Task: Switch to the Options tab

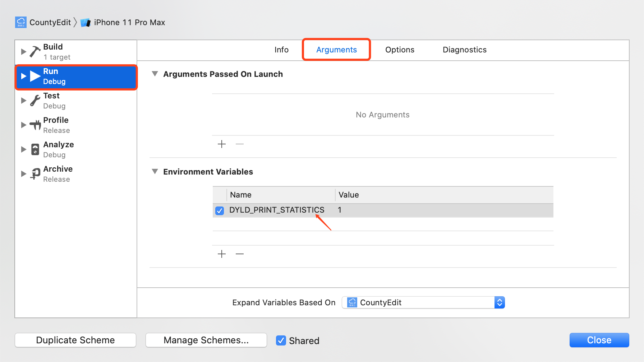Action: [x=400, y=50]
